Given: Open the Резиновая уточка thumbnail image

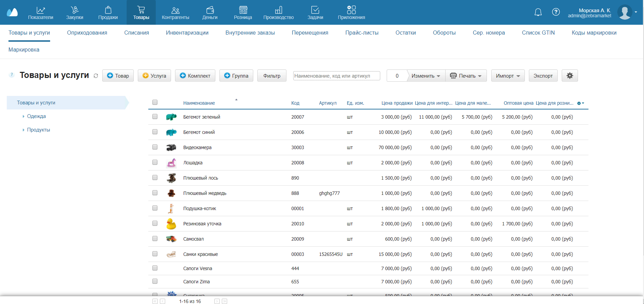Looking at the screenshot, I should [x=171, y=224].
